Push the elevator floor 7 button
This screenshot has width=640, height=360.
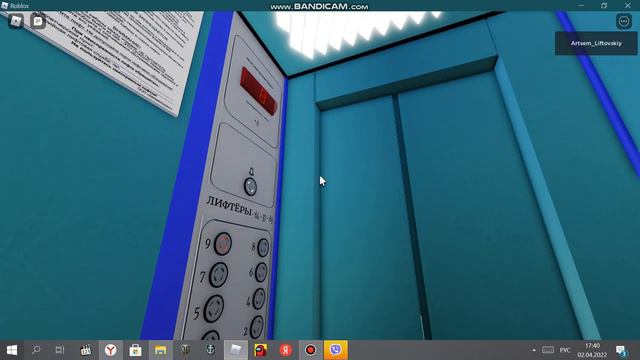coord(218,274)
